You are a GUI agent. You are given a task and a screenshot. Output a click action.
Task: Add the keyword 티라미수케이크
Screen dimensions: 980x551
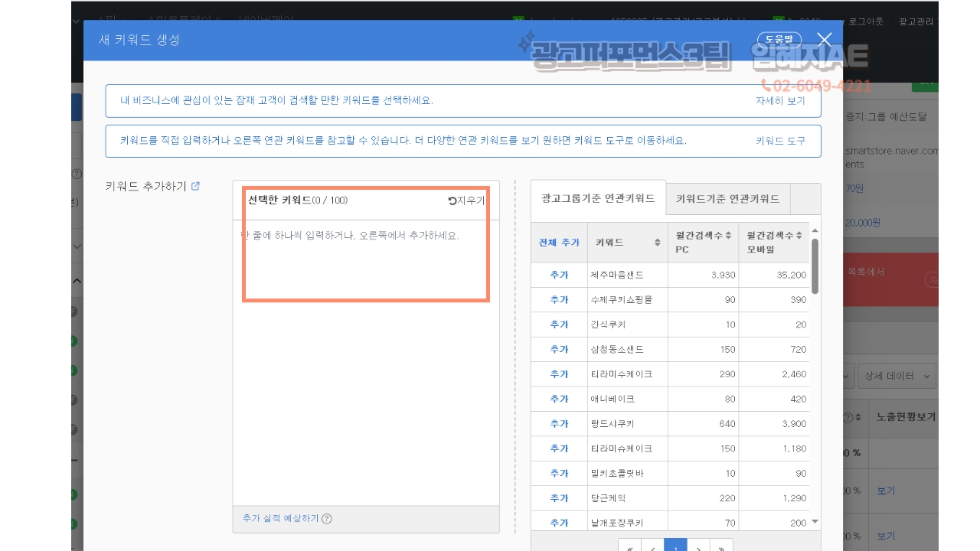[x=559, y=374]
